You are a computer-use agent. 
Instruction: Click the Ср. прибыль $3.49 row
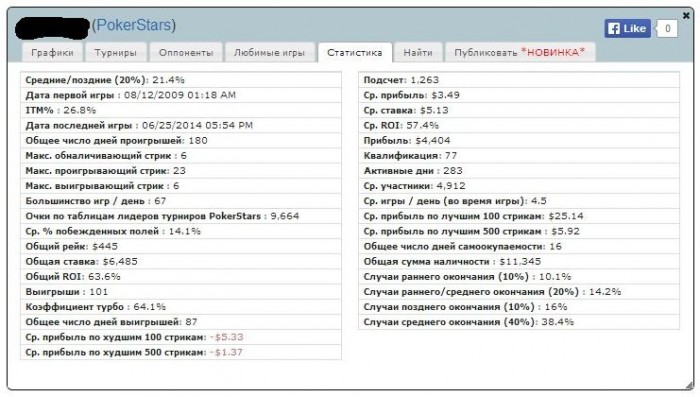pos(519,95)
